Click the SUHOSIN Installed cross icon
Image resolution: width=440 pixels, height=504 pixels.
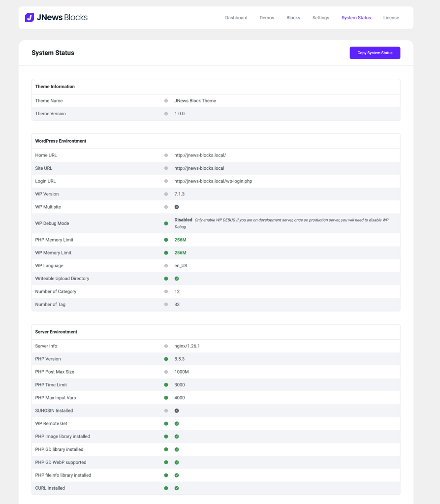177,411
